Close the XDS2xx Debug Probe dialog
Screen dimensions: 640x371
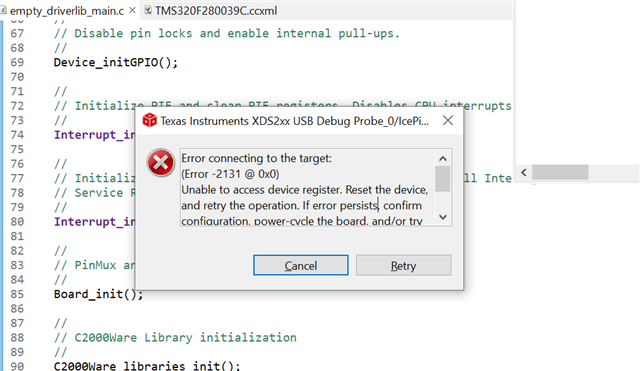[448, 120]
